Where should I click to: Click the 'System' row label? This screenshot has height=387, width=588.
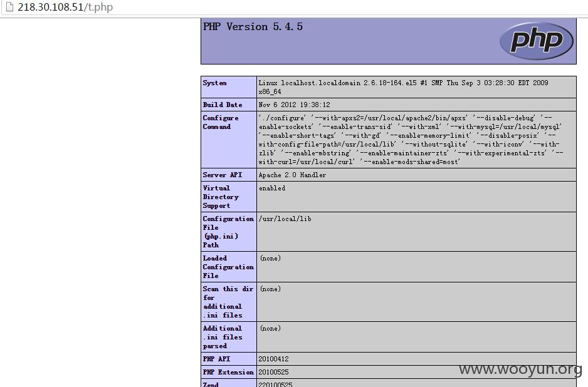(x=214, y=83)
